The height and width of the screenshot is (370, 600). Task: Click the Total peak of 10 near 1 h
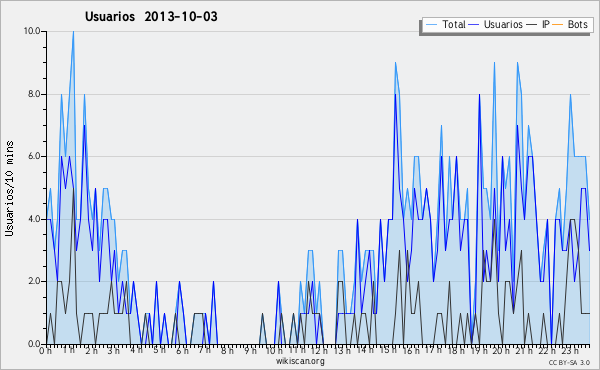click(73, 32)
